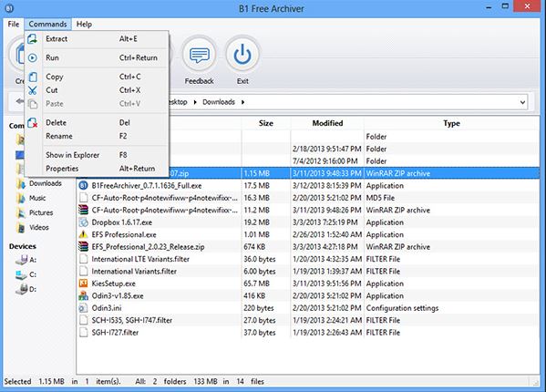The width and height of the screenshot is (546, 392).
Task: Click the Copy icon in Commands menu
Action: [33, 77]
